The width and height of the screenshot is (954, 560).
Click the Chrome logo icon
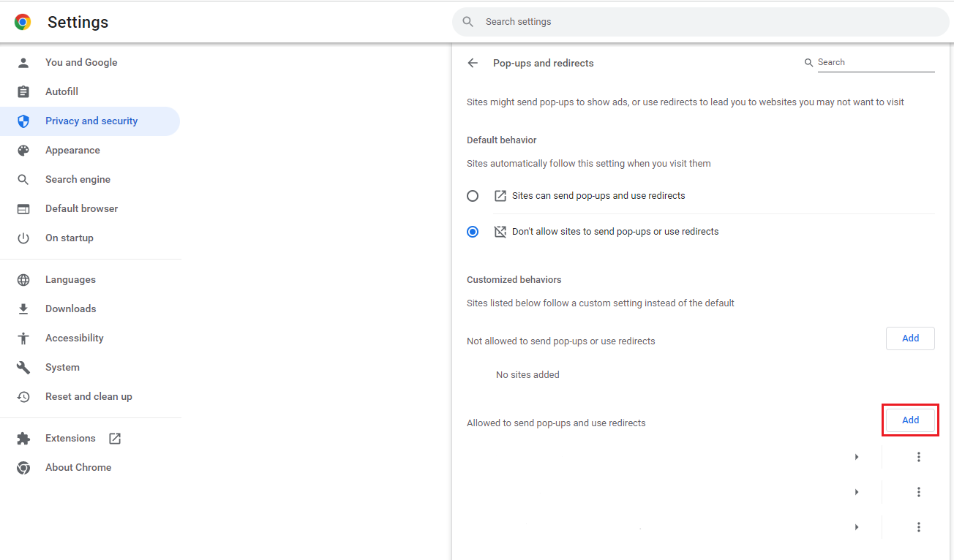[23, 22]
